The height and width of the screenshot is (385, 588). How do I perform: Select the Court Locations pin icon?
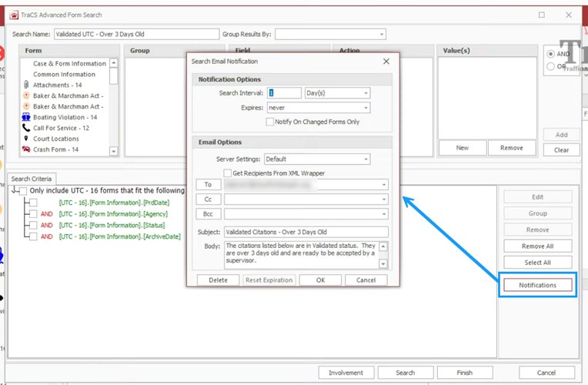pos(26,139)
